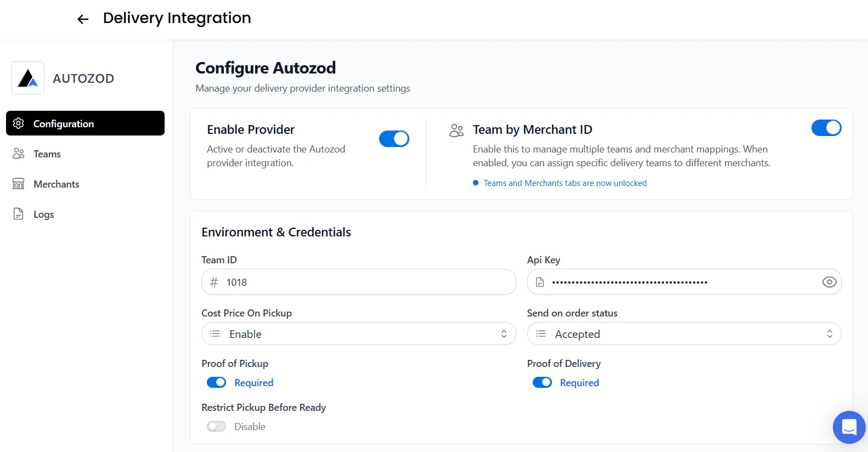Click into the Api Key field
This screenshot has height=452, width=868.
point(684,282)
